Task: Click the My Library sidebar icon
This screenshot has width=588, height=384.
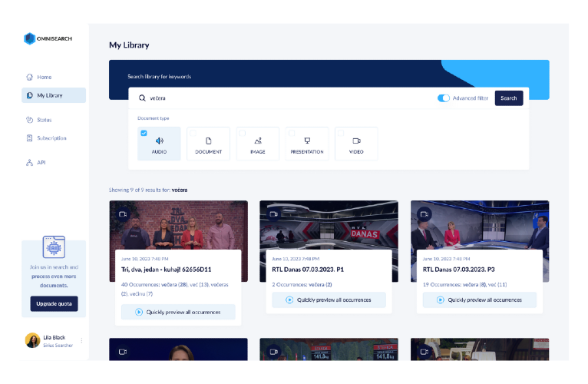Action: tap(30, 95)
